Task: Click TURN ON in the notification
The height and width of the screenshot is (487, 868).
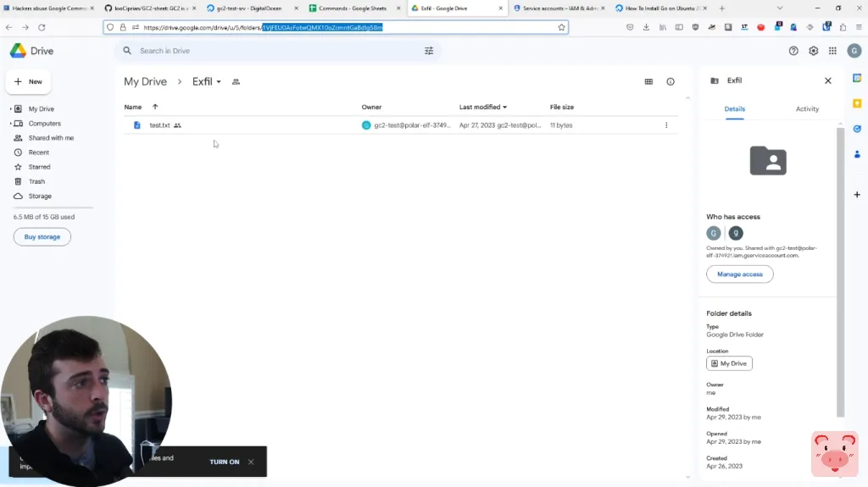Action: click(224, 462)
